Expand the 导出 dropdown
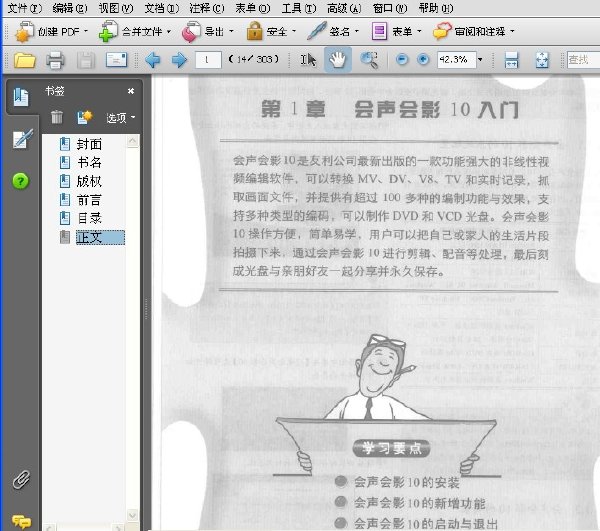The image size is (600, 531). 231,31
